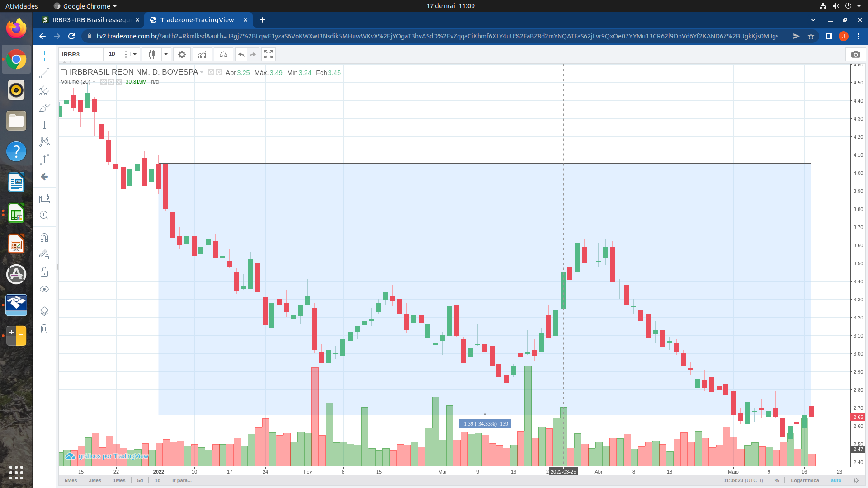Open bottom-right chart properties gear
The height and width of the screenshot is (488, 868).
[856, 480]
